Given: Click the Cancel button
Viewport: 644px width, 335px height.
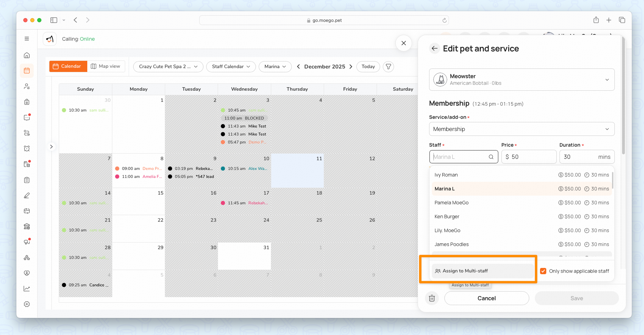Looking at the screenshot, I should click(486, 298).
